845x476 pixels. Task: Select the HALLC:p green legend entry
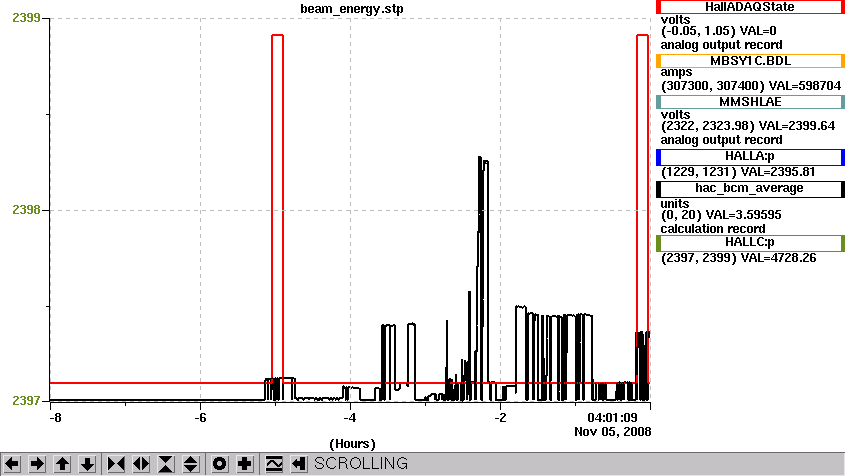pos(750,243)
